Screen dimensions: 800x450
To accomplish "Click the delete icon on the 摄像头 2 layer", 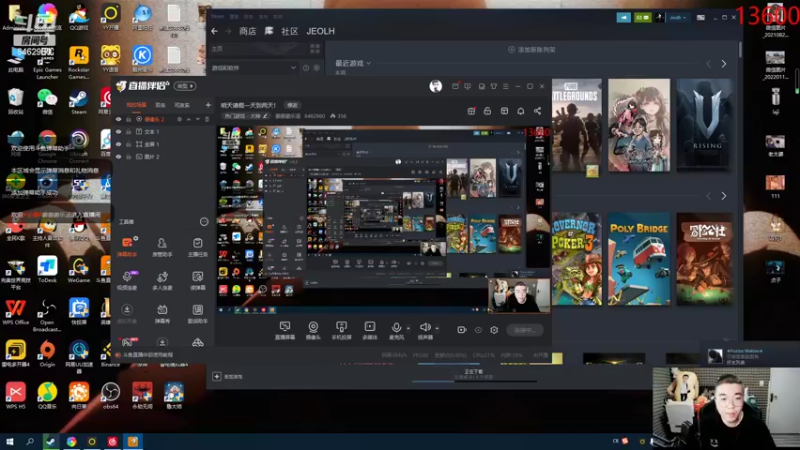I will 207,119.
